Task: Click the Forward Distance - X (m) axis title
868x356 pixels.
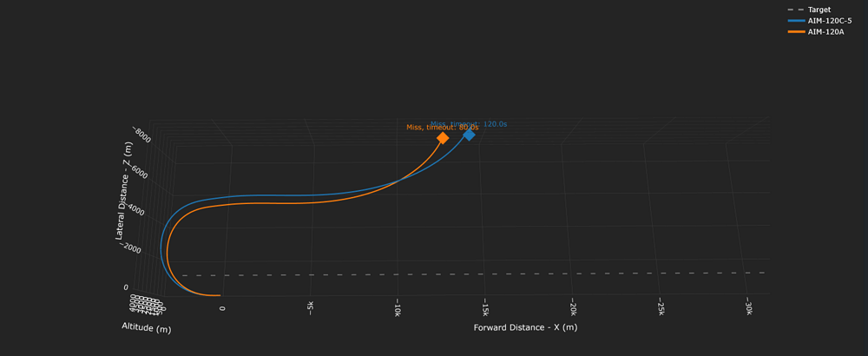Action: [x=525, y=327]
